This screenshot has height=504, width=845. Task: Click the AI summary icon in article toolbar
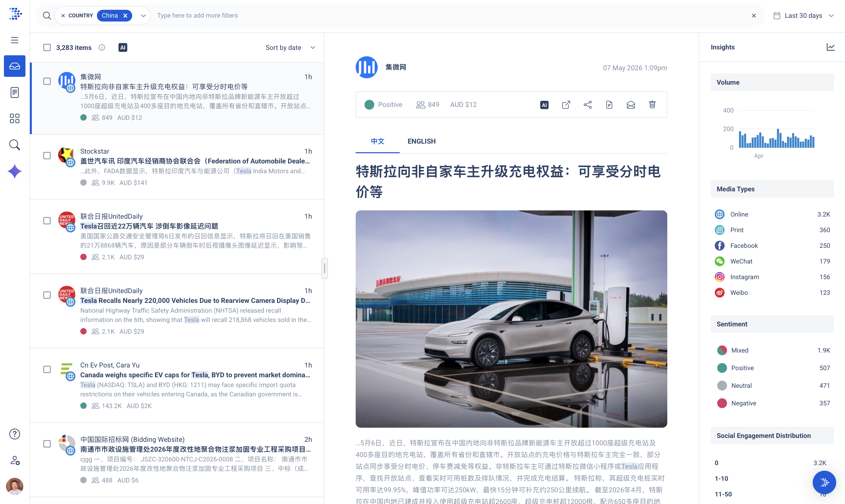(x=544, y=105)
